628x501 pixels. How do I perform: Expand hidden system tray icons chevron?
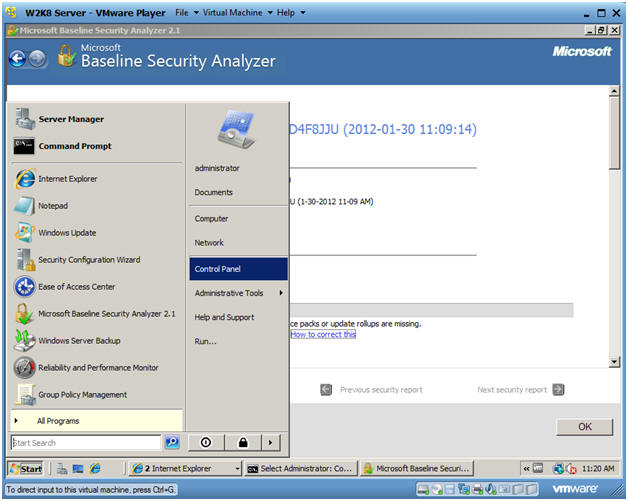[526, 468]
